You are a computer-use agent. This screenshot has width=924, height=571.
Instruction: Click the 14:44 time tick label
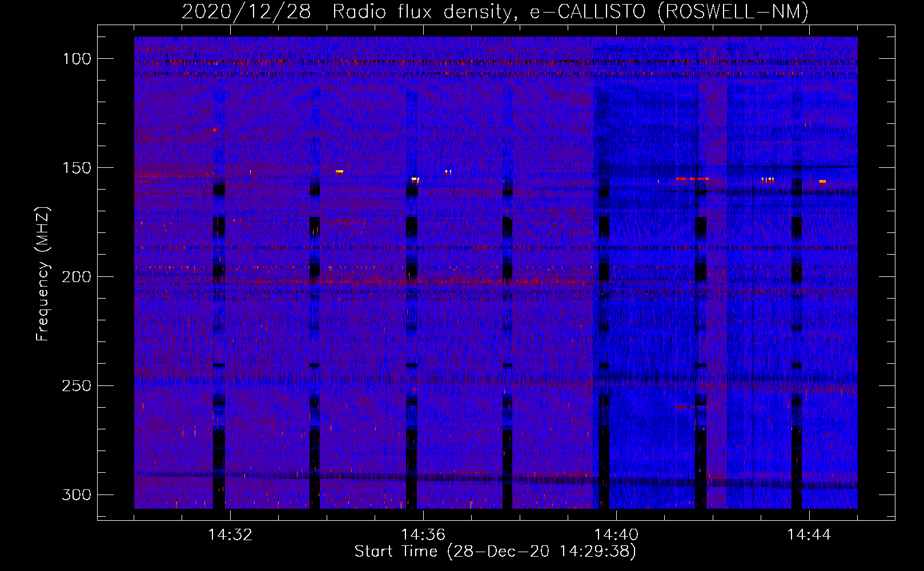pyautogui.click(x=809, y=535)
